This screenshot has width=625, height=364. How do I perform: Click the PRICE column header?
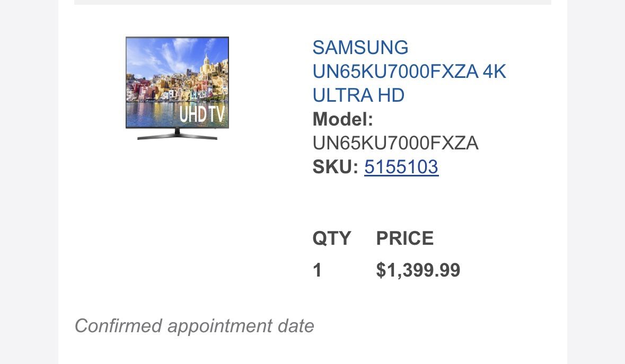click(x=404, y=238)
